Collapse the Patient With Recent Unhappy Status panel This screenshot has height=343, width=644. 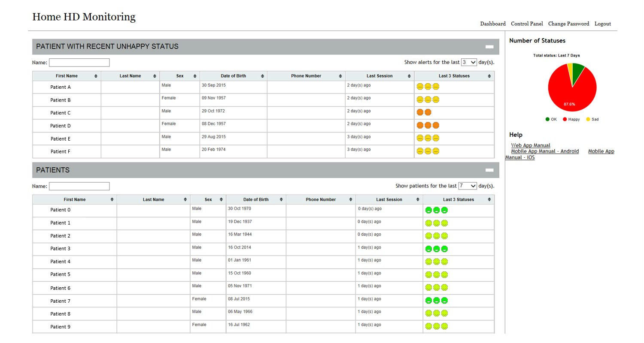click(489, 47)
